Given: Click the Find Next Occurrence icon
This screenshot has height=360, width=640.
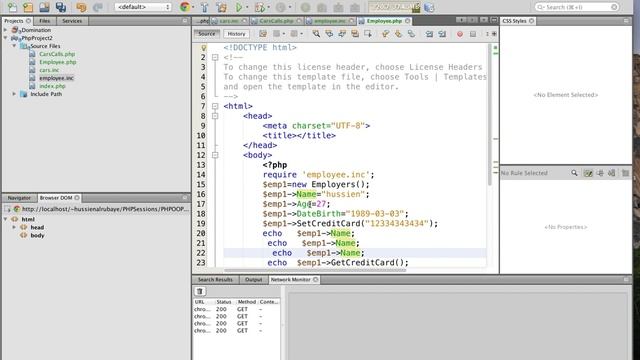Looking at the screenshot, I should click(x=342, y=34).
